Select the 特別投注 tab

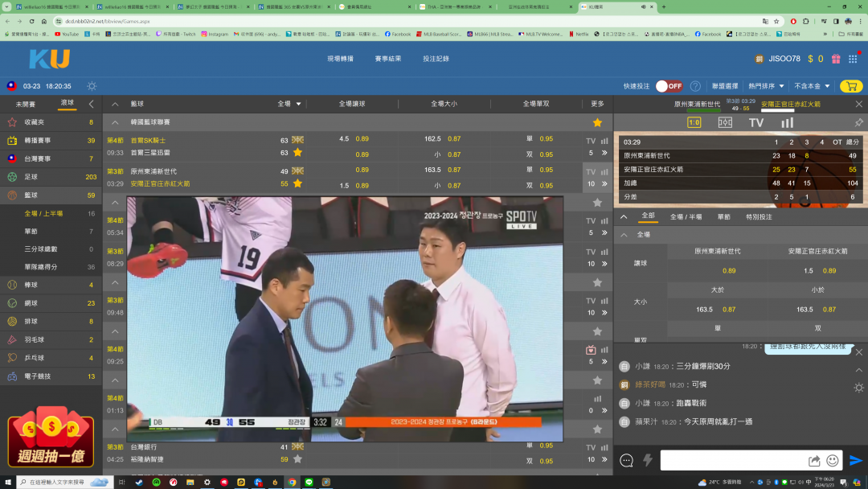759,216
